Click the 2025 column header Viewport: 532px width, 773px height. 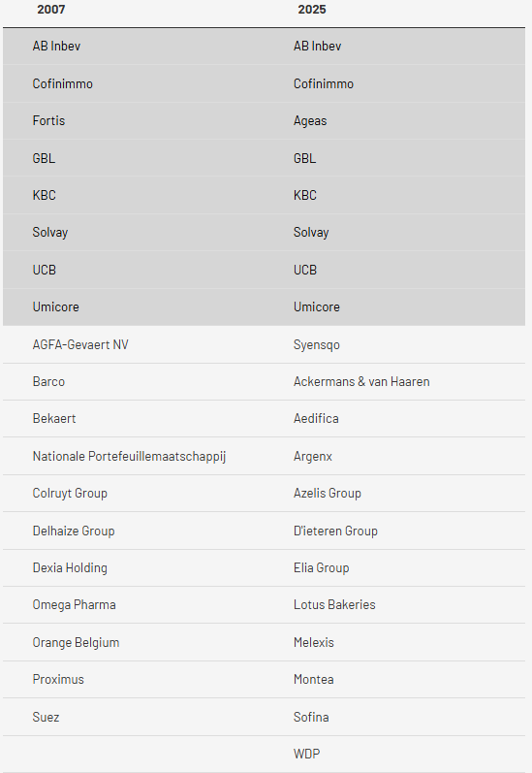pos(312,10)
